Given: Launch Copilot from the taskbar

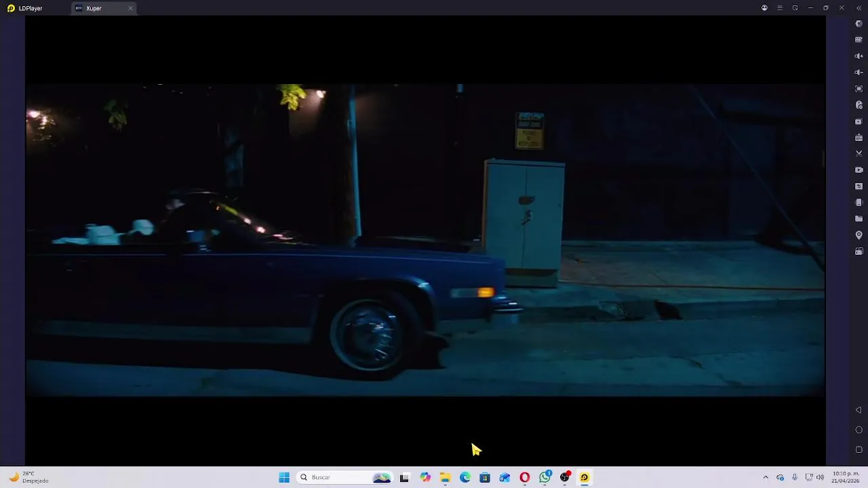Looking at the screenshot, I should coord(425,477).
